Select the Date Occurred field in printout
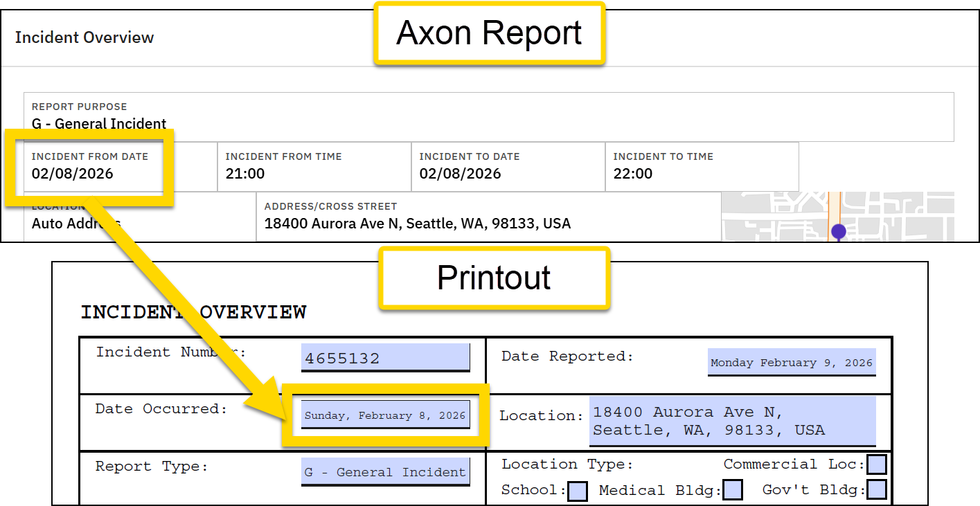This screenshot has height=506, width=980. tap(385, 415)
